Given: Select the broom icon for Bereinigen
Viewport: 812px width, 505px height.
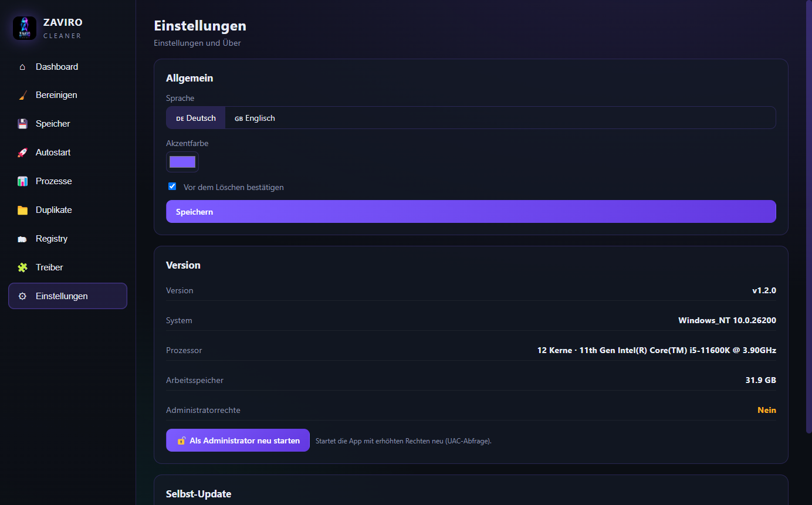Looking at the screenshot, I should pos(22,95).
